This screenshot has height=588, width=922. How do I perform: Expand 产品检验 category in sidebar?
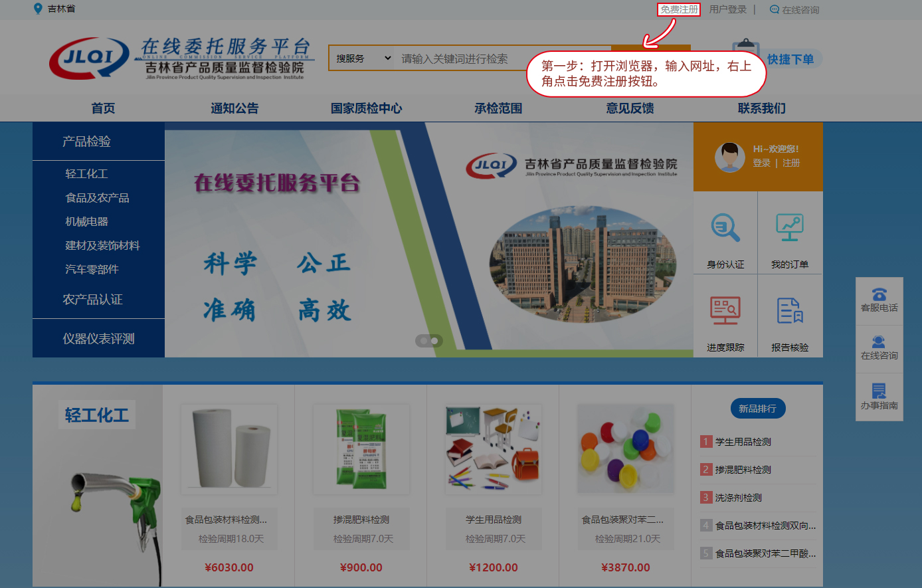click(x=86, y=142)
